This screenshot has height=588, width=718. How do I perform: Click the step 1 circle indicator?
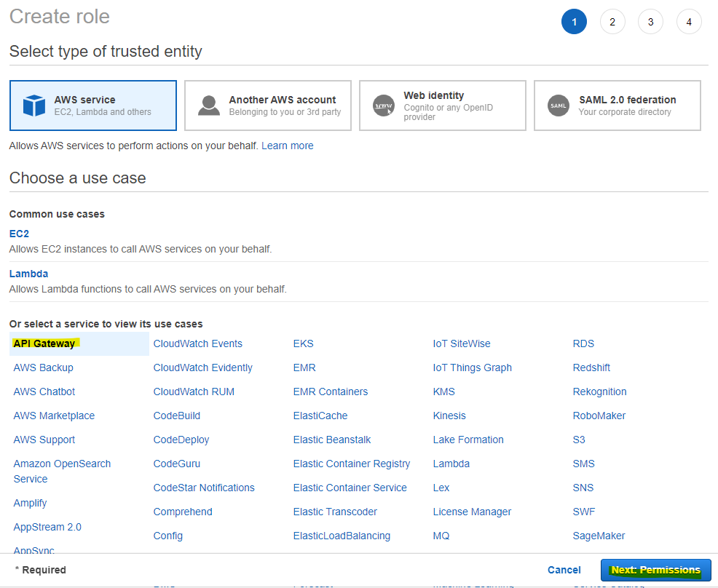point(574,21)
